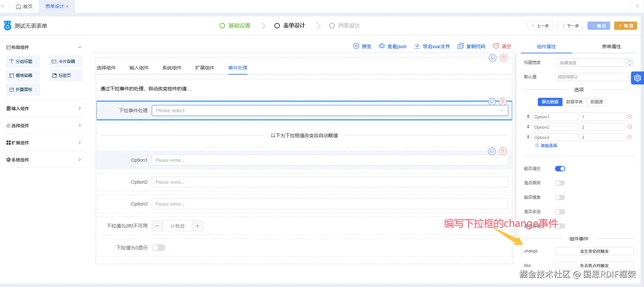Open the 表单属性 tab

pyautogui.click(x=611, y=47)
